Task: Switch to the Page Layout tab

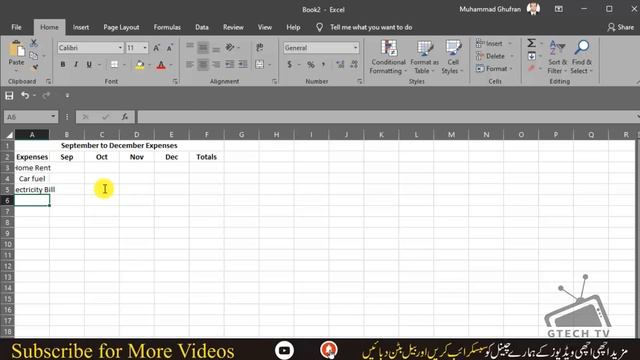Action: 121,27
